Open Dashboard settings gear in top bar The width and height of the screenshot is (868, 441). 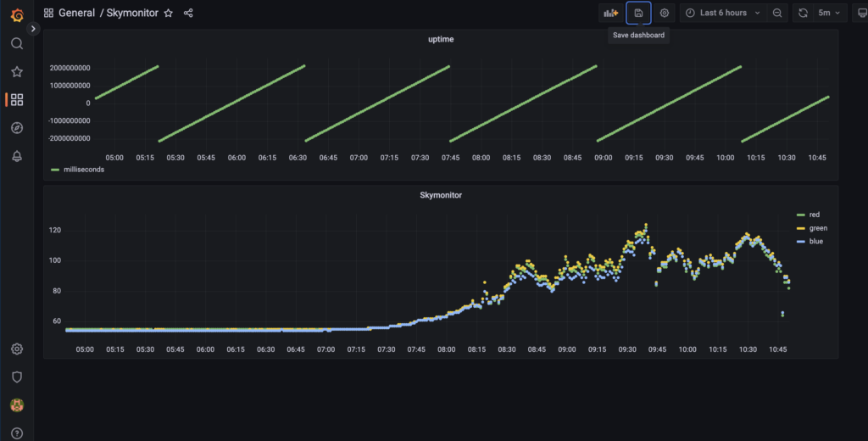tap(665, 13)
